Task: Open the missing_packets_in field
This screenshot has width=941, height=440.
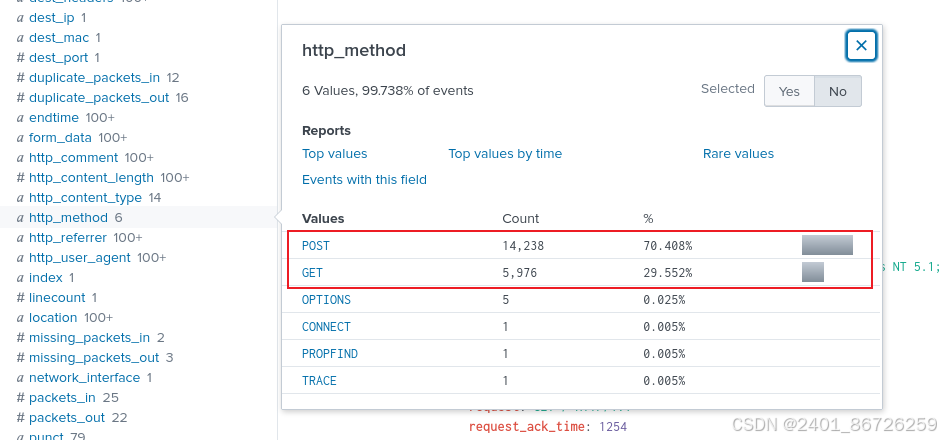Action: click(x=89, y=338)
